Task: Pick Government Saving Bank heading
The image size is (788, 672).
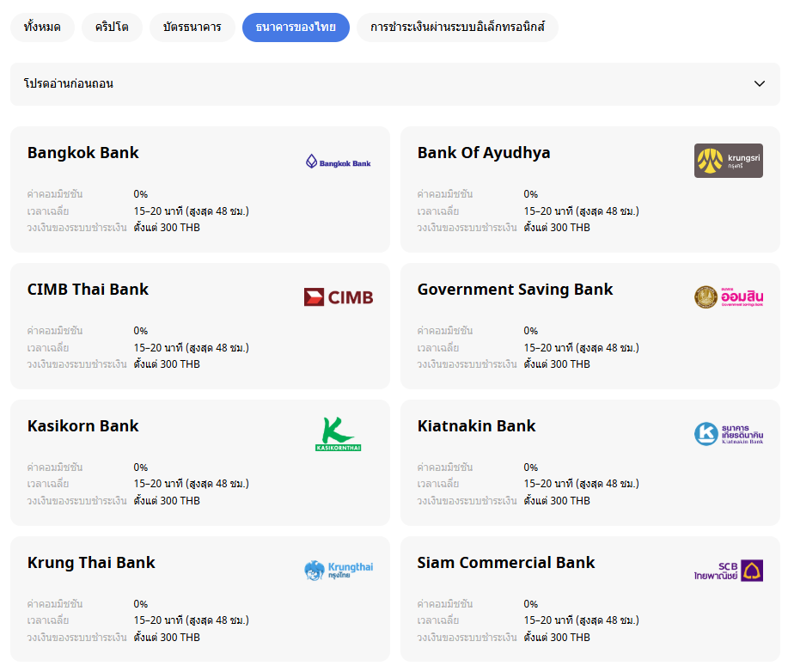Action: [515, 290]
